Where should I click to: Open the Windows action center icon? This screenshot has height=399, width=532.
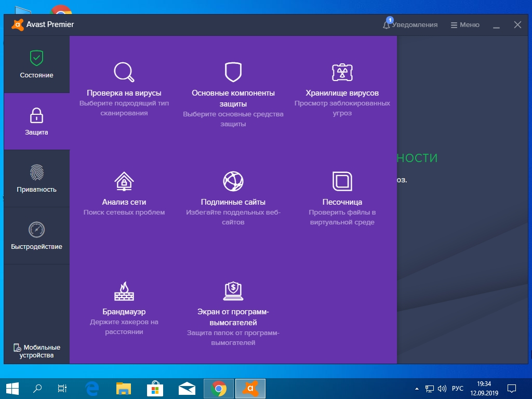[511, 389]
